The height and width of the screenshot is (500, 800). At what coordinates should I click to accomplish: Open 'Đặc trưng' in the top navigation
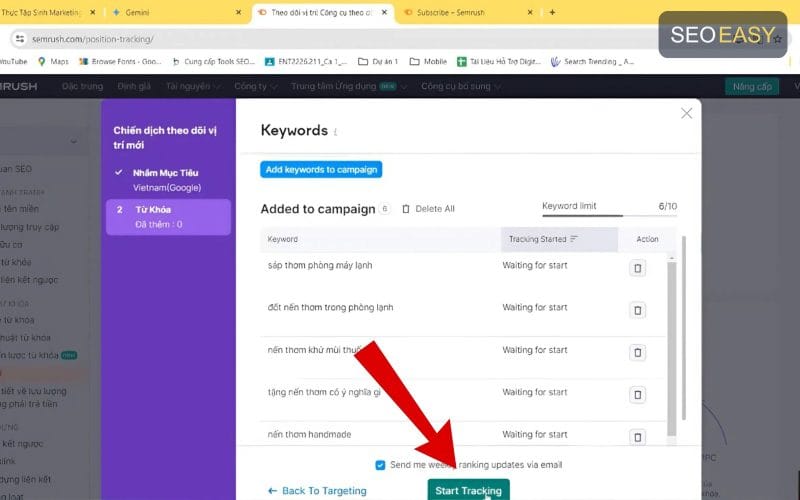click(x=82, y=86)
